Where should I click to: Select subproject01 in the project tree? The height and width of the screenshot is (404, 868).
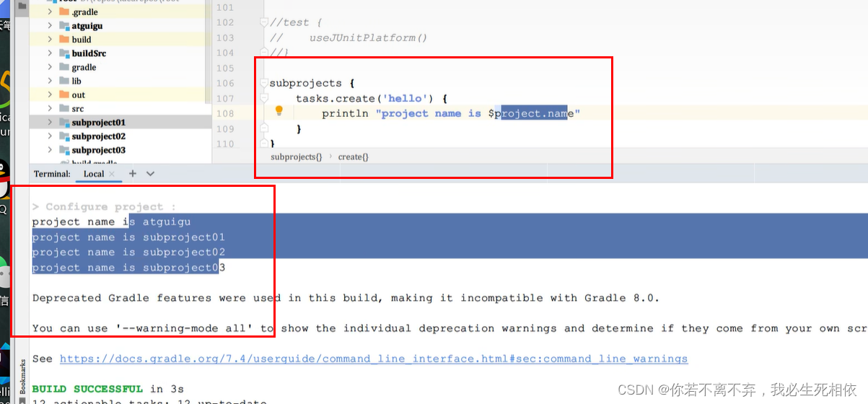point(99,122)
